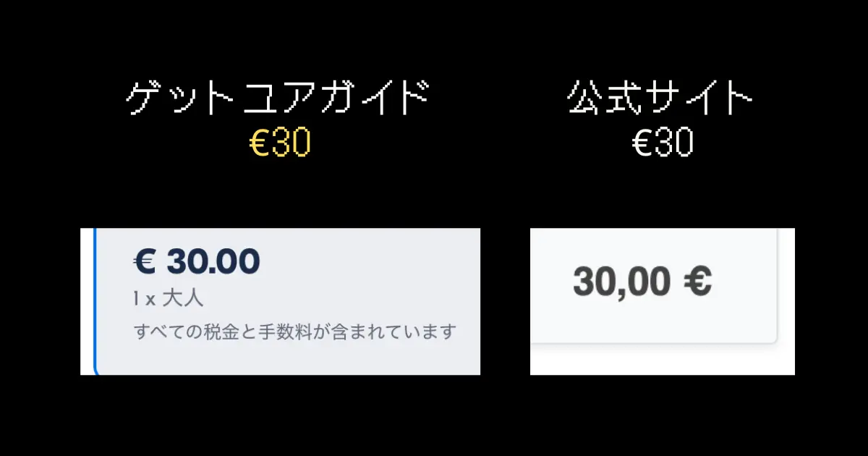Click the yellow €30 price label
This screenshot has width=868, height=456.
click(x=279, y=144)
